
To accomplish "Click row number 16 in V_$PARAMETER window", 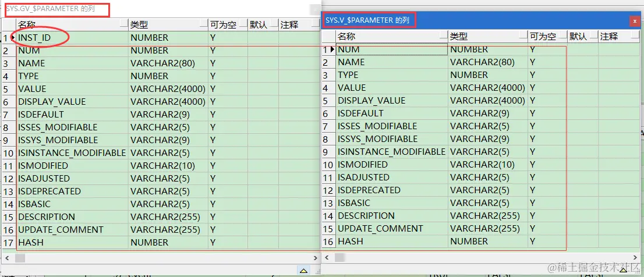I will click(328, 242).
